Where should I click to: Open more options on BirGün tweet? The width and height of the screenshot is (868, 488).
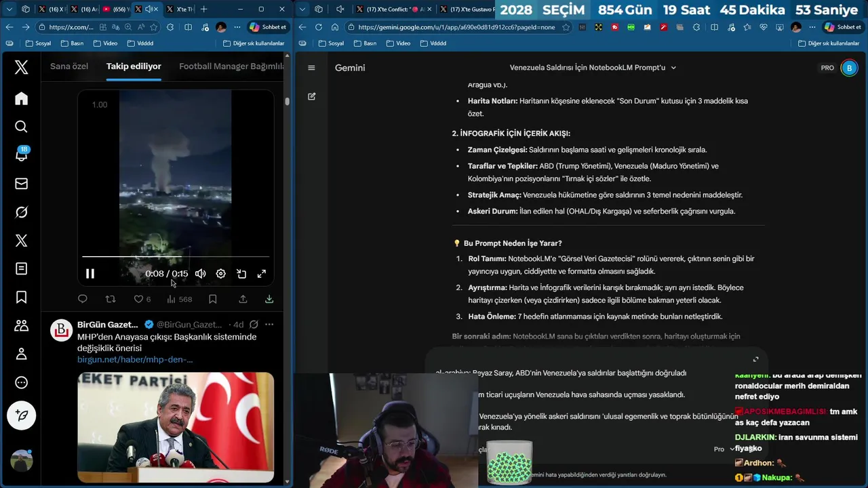(269, 325)
